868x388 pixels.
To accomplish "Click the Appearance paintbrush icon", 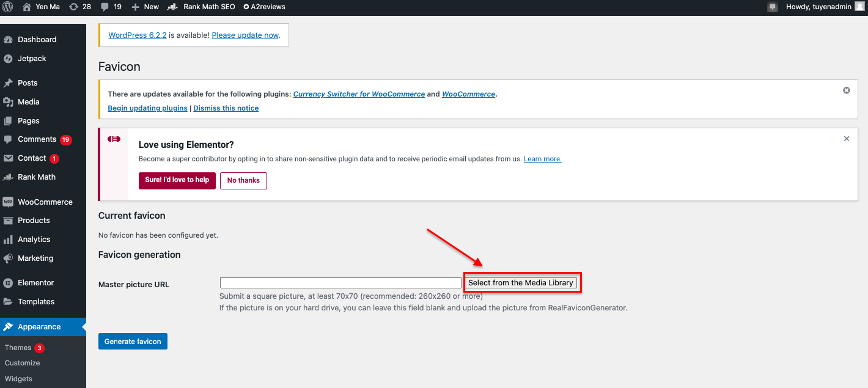I will pyautogui.click(x=8, y=327).
